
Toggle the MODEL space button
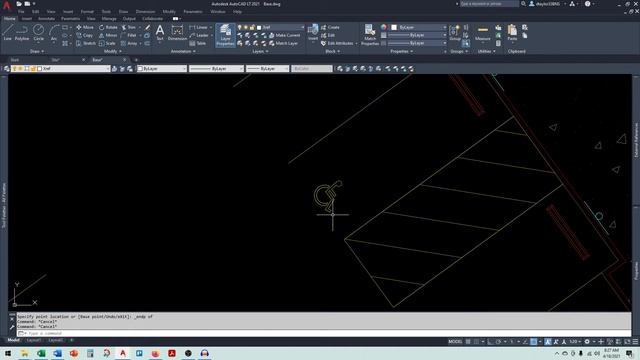click(455, 342)
